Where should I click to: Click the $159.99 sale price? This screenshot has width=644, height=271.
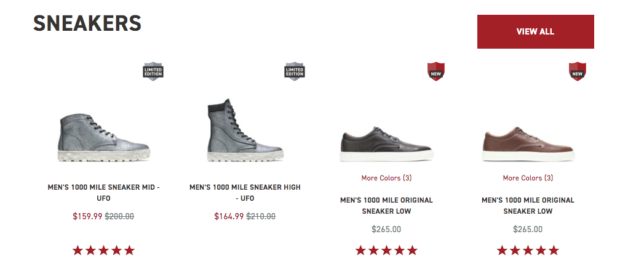[x=87, y=216]
